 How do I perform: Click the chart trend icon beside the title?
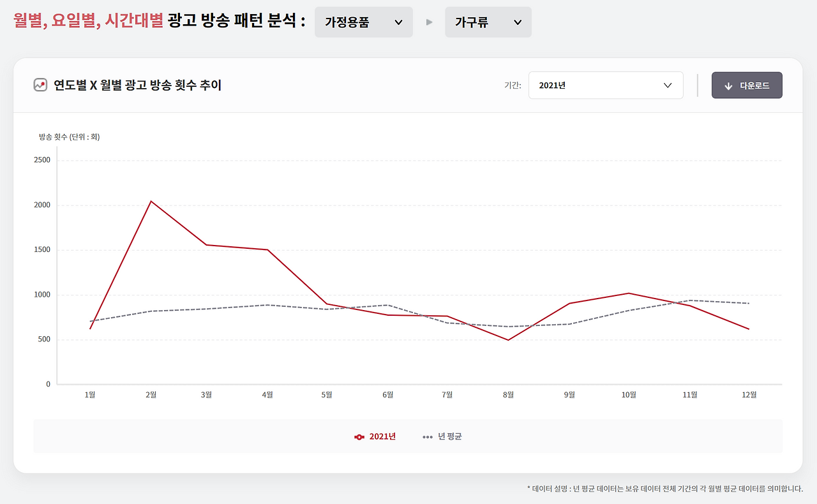point(39,85)
